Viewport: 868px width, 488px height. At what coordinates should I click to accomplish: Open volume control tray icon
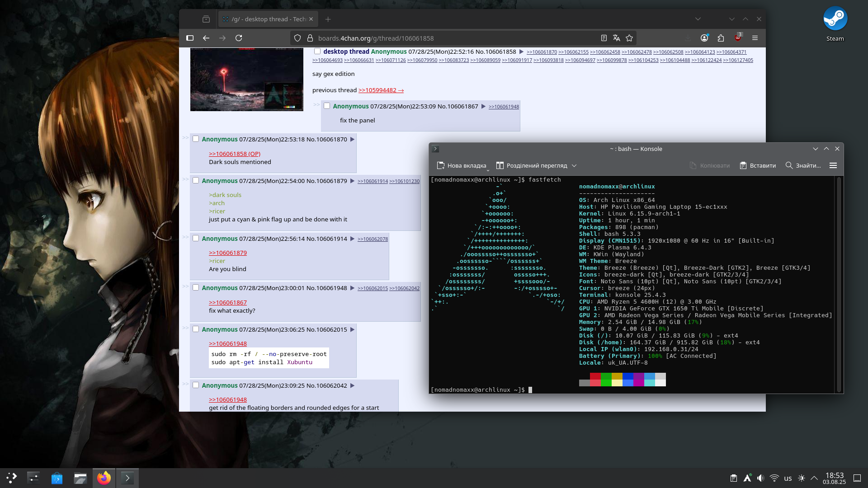(761, 478)
